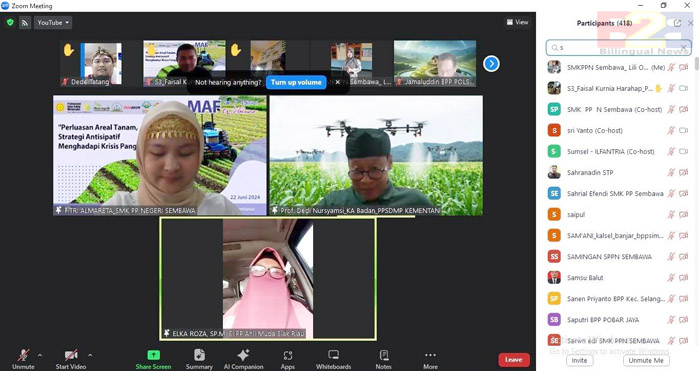Click the participant search field
The width and height of the screenshot is (700, 371).
[x=618, y=47]
